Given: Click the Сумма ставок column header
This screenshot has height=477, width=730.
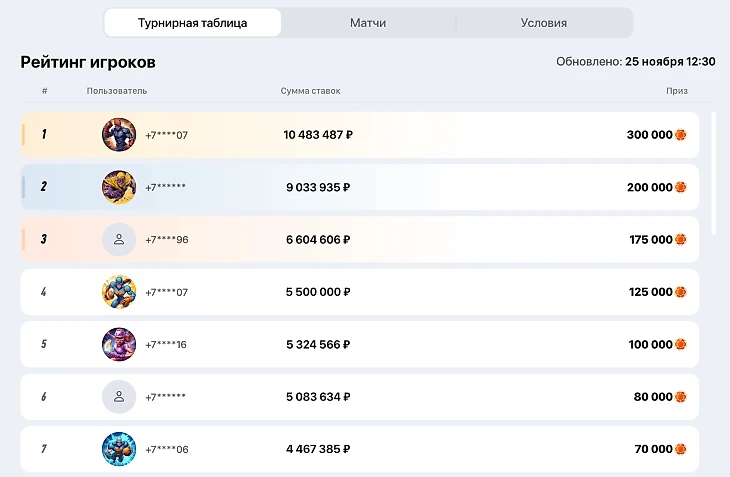Looking at the screenshot, I should click(x=310, y=91).
